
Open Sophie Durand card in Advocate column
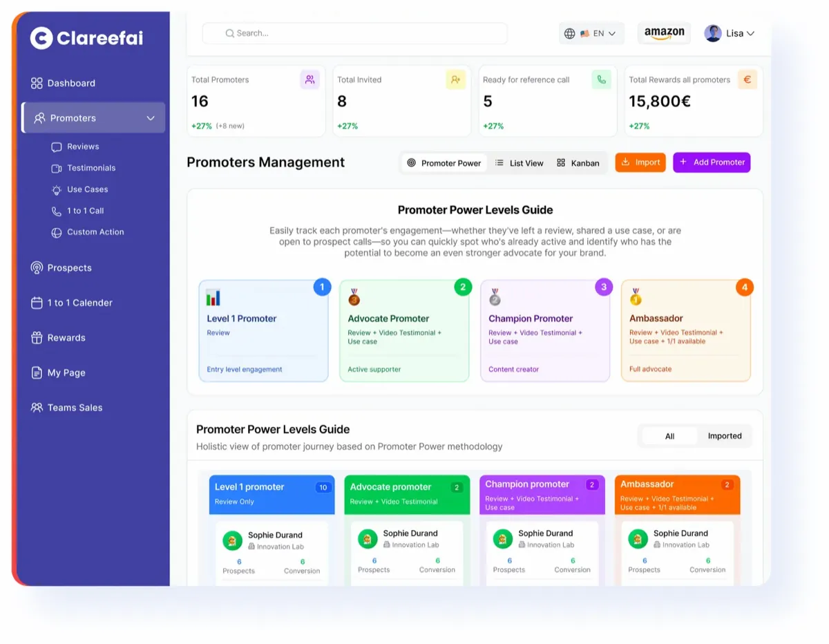[407, 552]
